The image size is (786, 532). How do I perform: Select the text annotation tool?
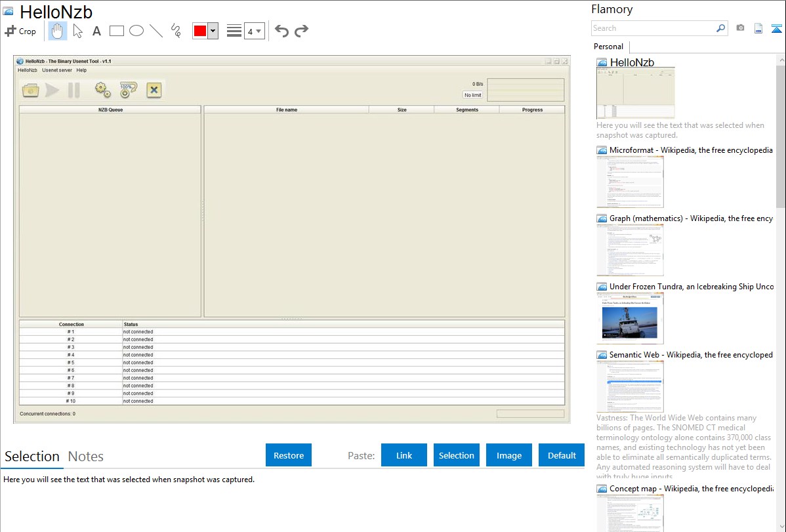tap(96, 31)
